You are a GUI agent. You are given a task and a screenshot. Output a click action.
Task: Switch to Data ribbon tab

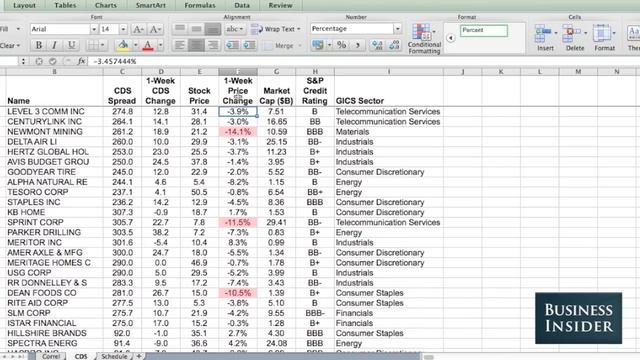pyautogui.click(x=242, y=5)
